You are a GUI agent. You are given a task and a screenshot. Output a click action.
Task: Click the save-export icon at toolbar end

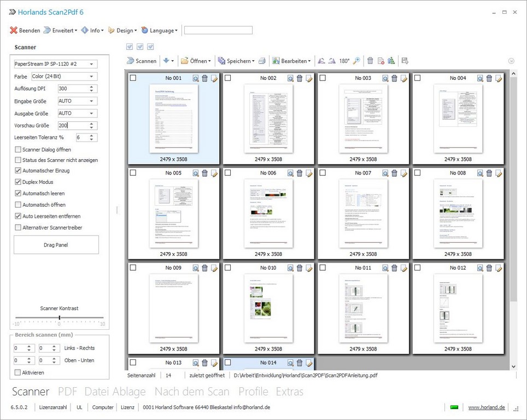(x=405, y=61)
